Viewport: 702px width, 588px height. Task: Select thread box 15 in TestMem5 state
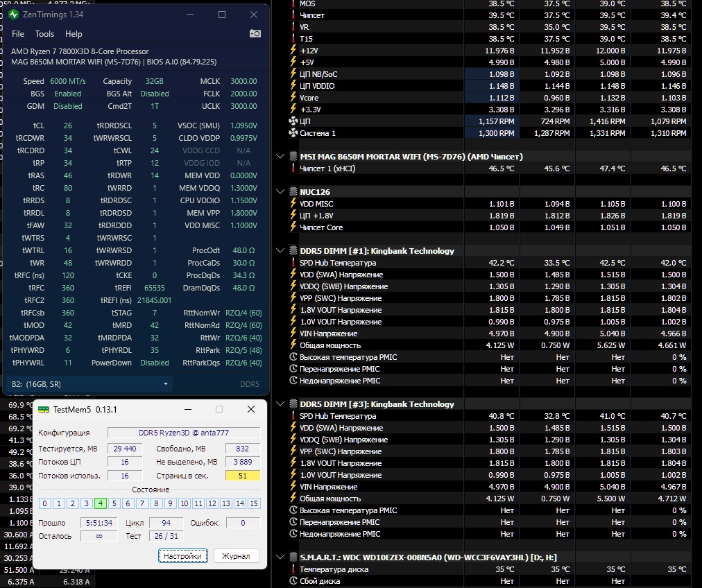pyautogui.click(x=254, y=503)
